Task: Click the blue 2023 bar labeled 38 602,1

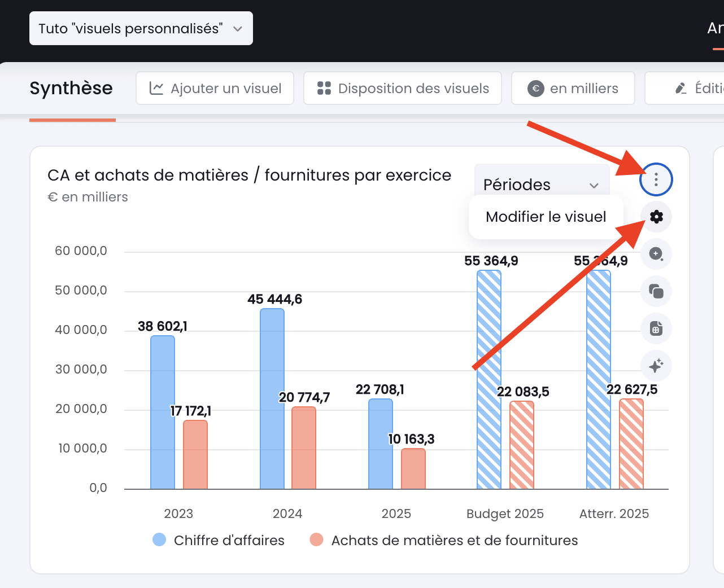Action: coord(163,413)
